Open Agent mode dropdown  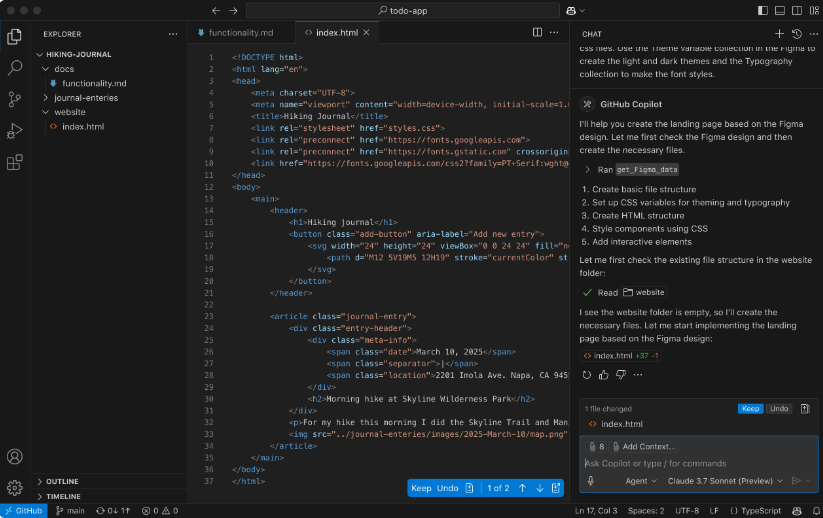[641, 481]
